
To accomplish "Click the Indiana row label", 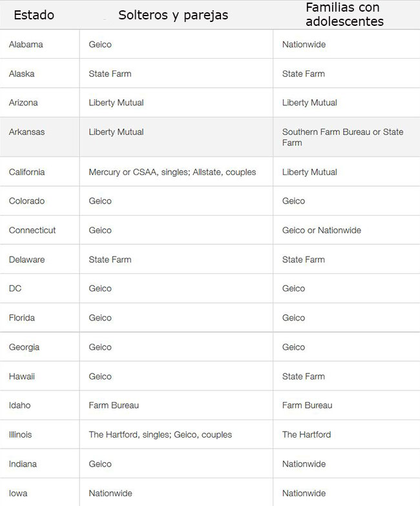I will [x=23, y=464].
